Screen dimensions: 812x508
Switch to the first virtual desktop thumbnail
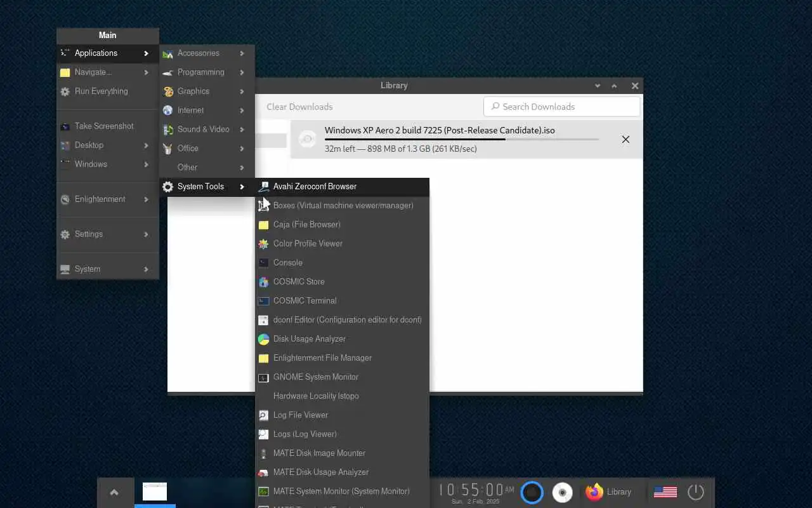coord(155,491)
